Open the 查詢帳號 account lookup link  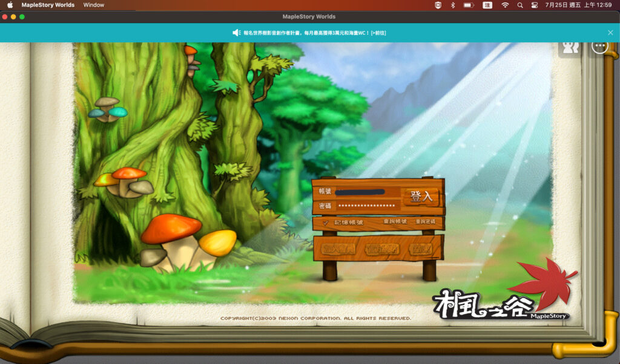point(395,222)
